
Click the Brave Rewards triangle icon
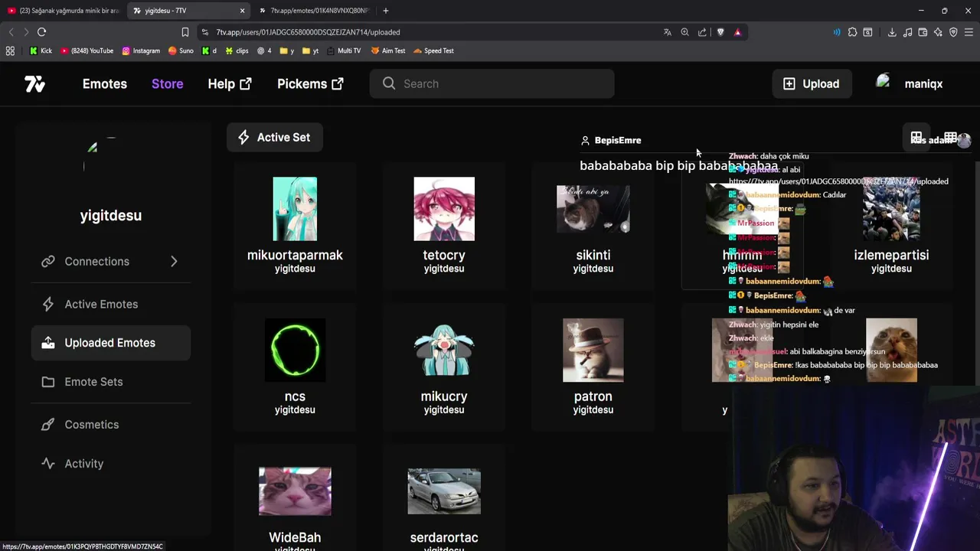(x=737, y=32)
